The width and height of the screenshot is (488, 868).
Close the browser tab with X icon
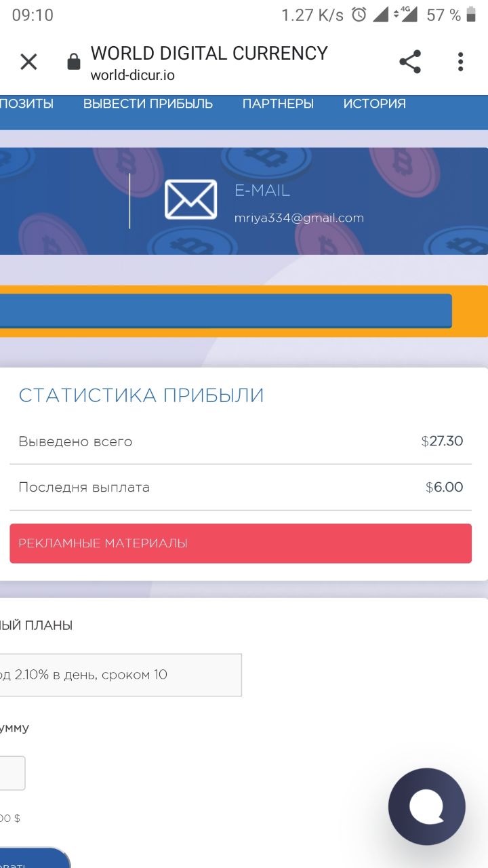(28, 62)
